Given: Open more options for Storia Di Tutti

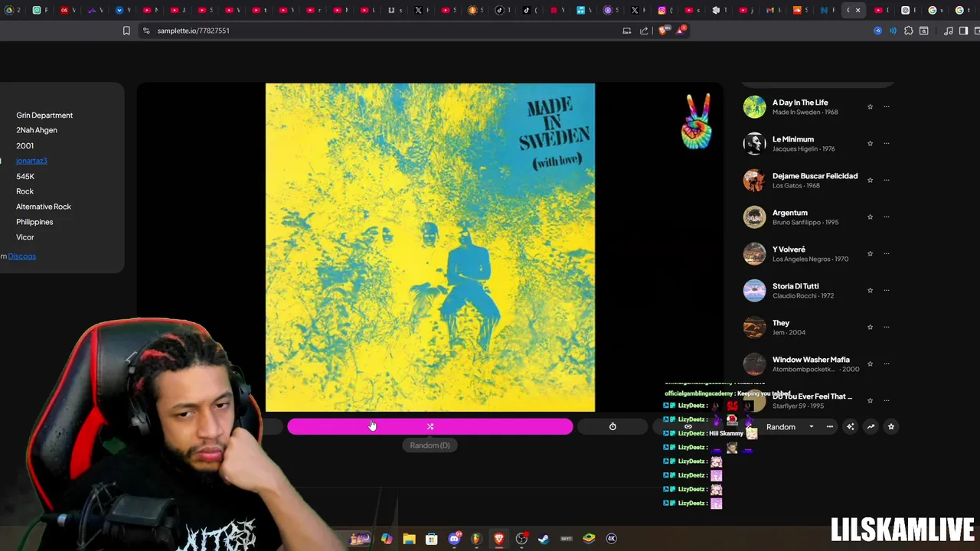Looking at the screenshot, I should (x=887, y=290).
